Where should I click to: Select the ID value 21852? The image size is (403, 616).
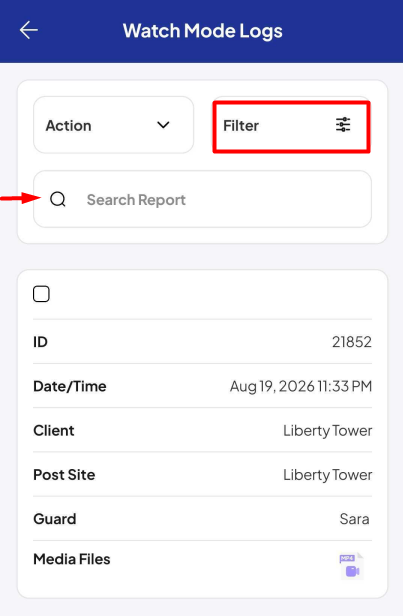point(352,342)
